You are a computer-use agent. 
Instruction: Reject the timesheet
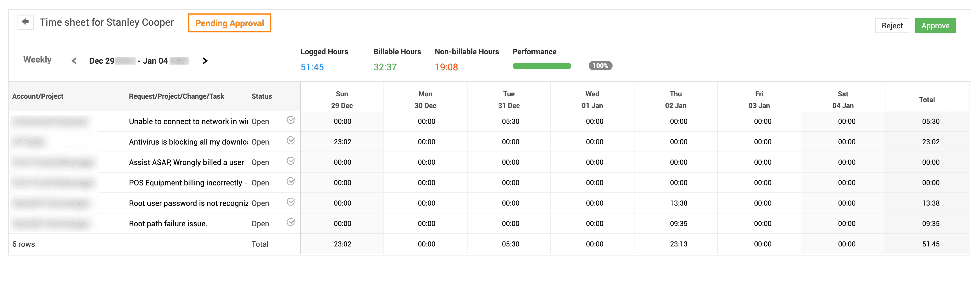[892, 25]
